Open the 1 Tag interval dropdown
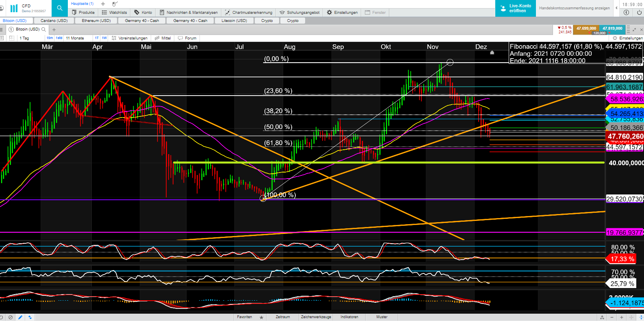This screenshot has width=644, height=321. pos(25,38)
